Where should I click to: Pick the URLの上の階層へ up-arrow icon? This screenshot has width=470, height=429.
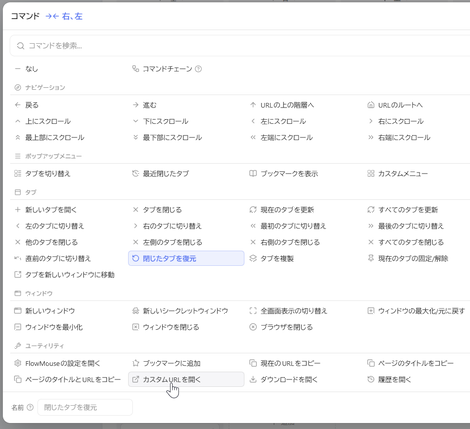coord(253,105)
